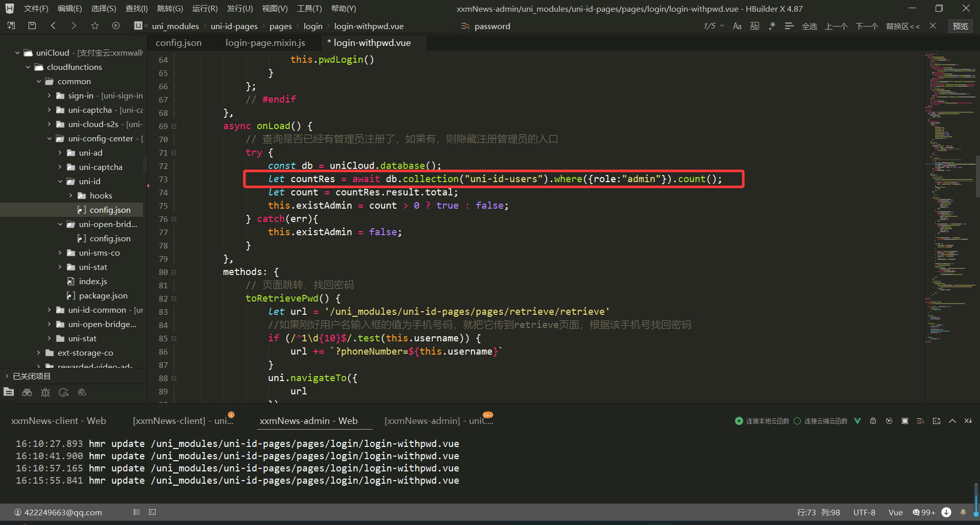Image resolution: width=980 pixels, height=525 pixels.
Task: Toggle case-sensitive Aa search option
Action: point(737,26)
